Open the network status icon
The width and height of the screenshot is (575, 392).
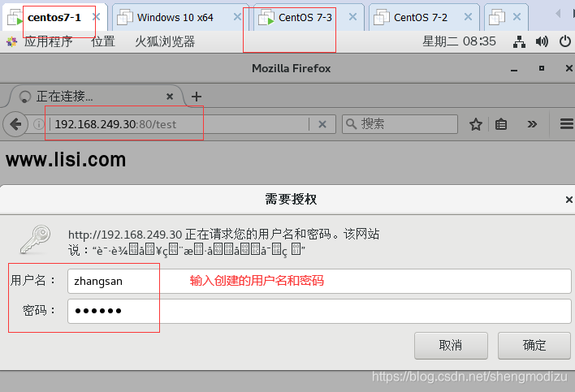click(519, 41)
